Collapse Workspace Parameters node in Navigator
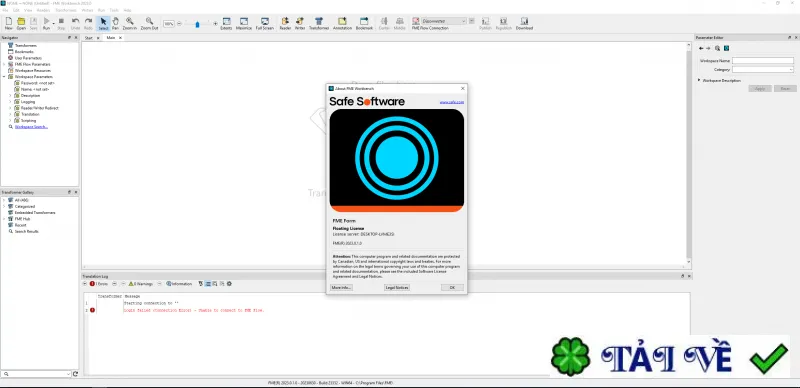This screenshot has width=800, height=388. click(x=4, y=77)
